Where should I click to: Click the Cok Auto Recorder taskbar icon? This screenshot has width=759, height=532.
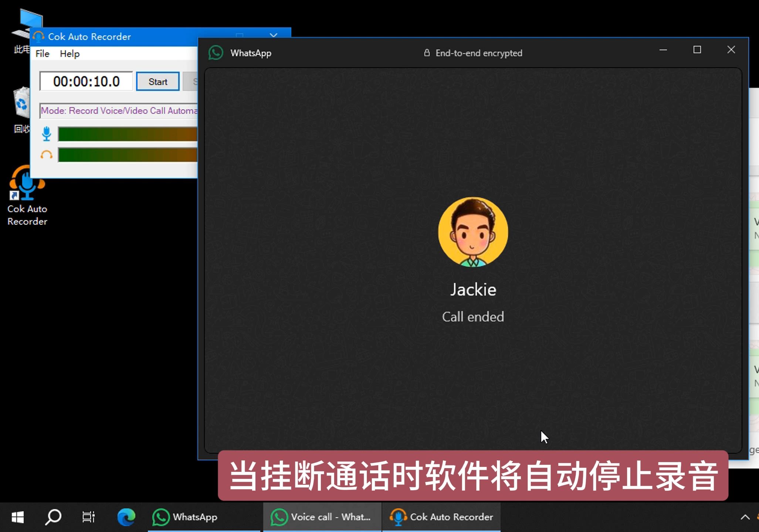pyautogui.click(x=441, y=516)
